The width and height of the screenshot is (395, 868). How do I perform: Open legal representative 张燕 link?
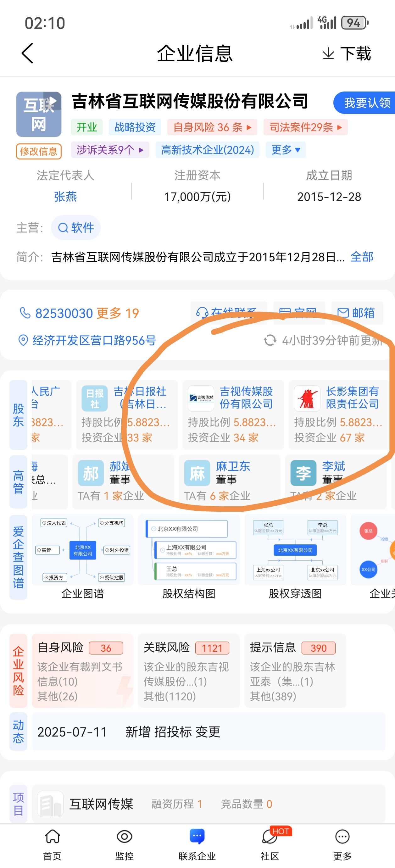pyautogui.click(x=65, y=197)
